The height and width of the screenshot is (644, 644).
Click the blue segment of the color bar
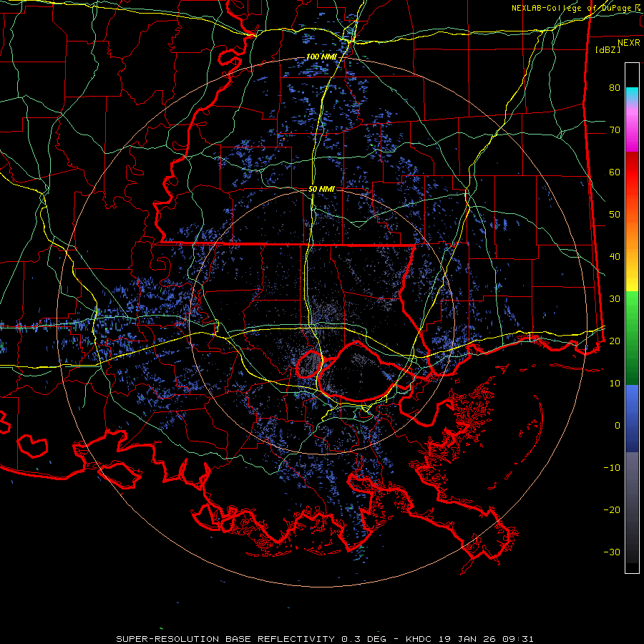pos(632,419)
